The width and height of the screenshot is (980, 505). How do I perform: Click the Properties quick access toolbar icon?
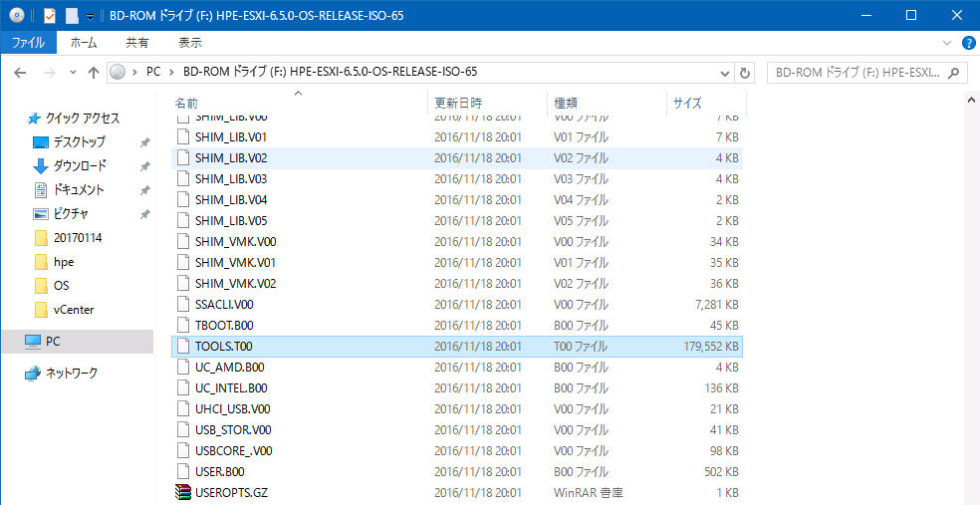(50, 16)
